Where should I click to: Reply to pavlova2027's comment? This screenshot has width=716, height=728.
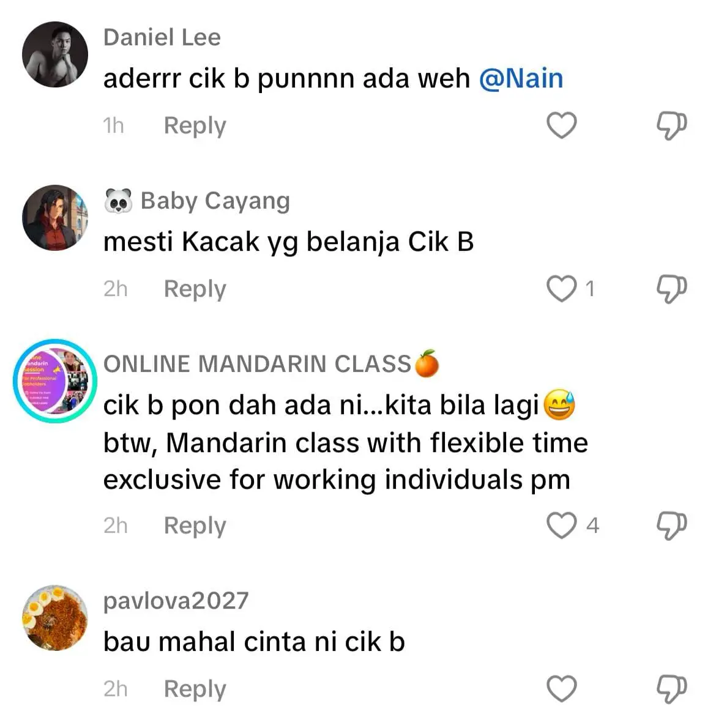[195, 690]
